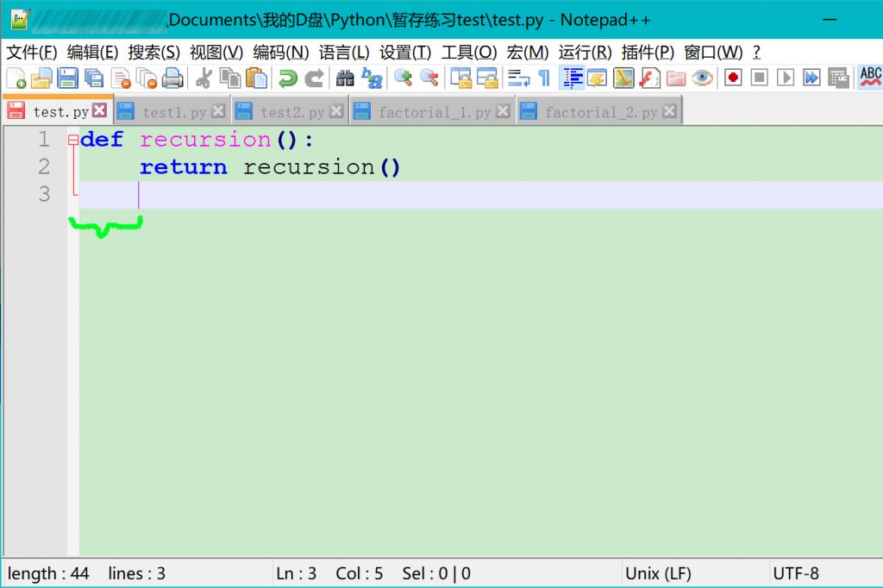Click the Unix (LF) status bar field
883x588 pixels.
(x=658, y=573)
